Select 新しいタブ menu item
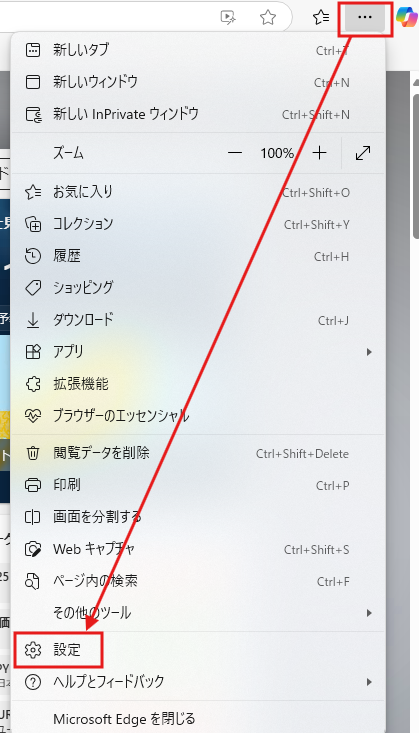This screenshot has width=419, height=733. pos(198,50)
